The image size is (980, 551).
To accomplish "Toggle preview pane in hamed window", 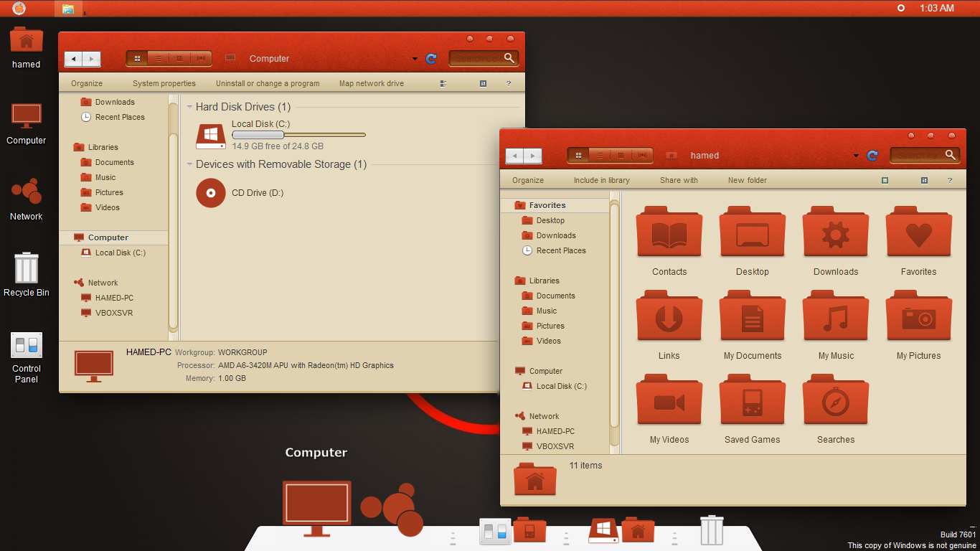I will pos(924,181).
